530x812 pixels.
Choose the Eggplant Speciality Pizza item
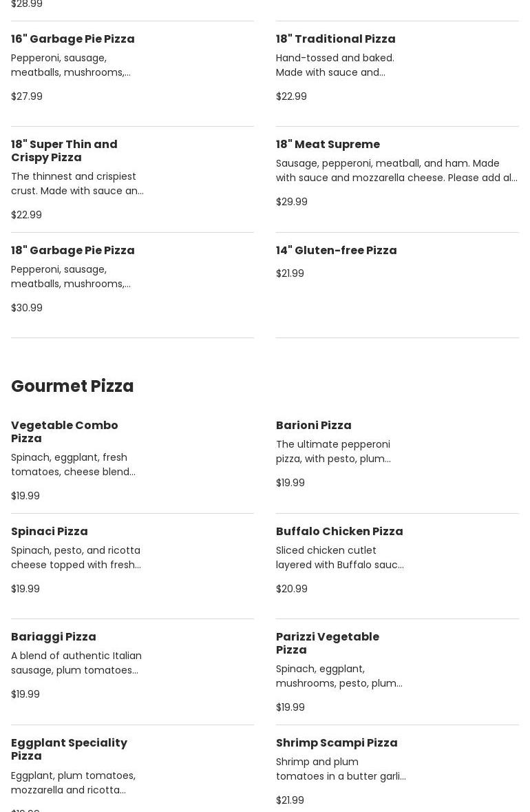pos(69,749)
